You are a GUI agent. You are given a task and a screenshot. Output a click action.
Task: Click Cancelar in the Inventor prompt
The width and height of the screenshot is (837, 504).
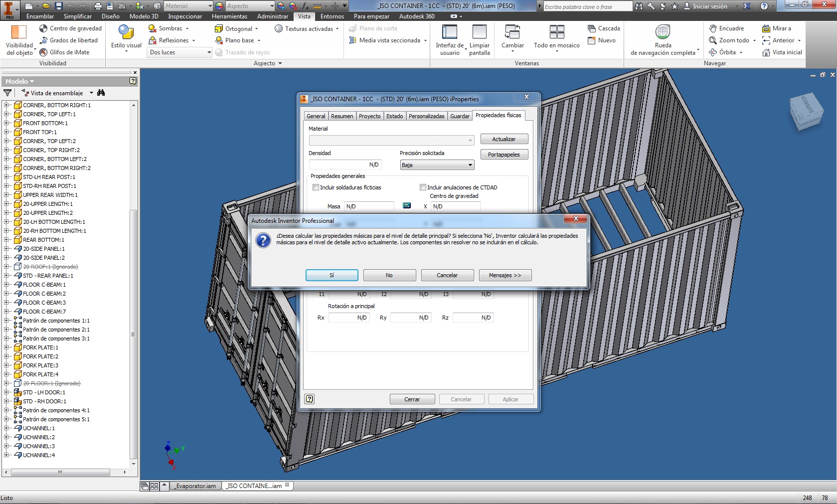pos(447,275)
